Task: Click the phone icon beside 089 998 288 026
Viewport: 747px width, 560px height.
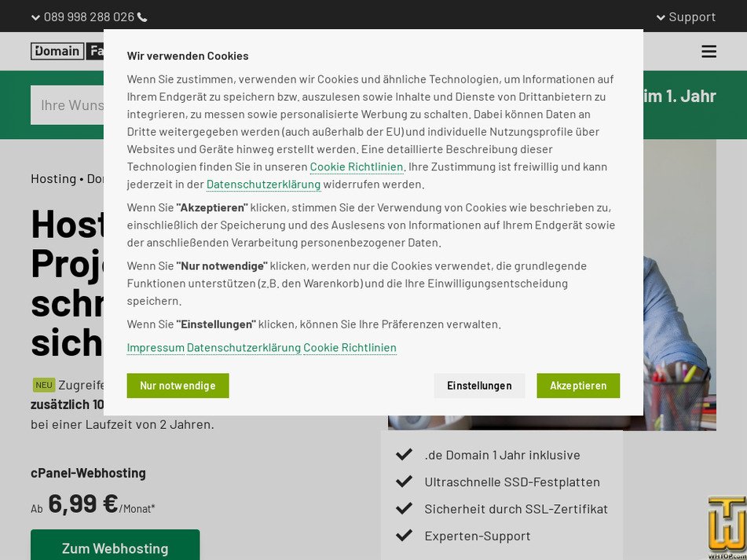Action: 142,16
